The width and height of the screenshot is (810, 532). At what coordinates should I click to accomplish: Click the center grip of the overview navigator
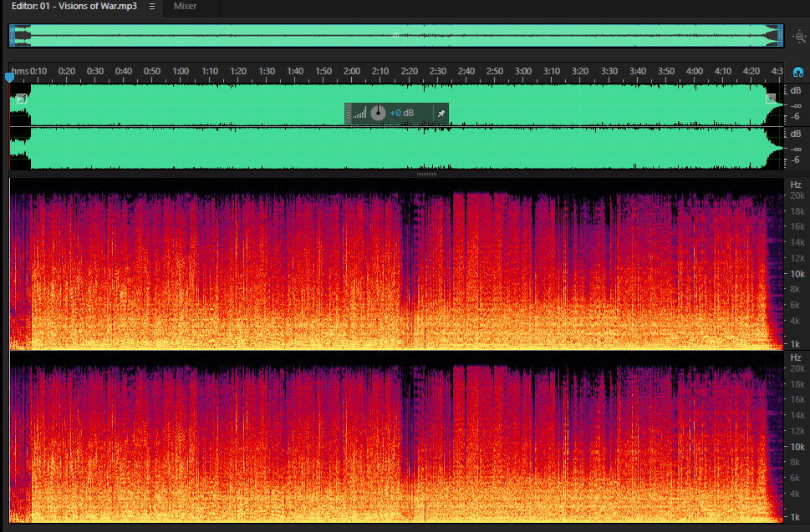point(395,35)
